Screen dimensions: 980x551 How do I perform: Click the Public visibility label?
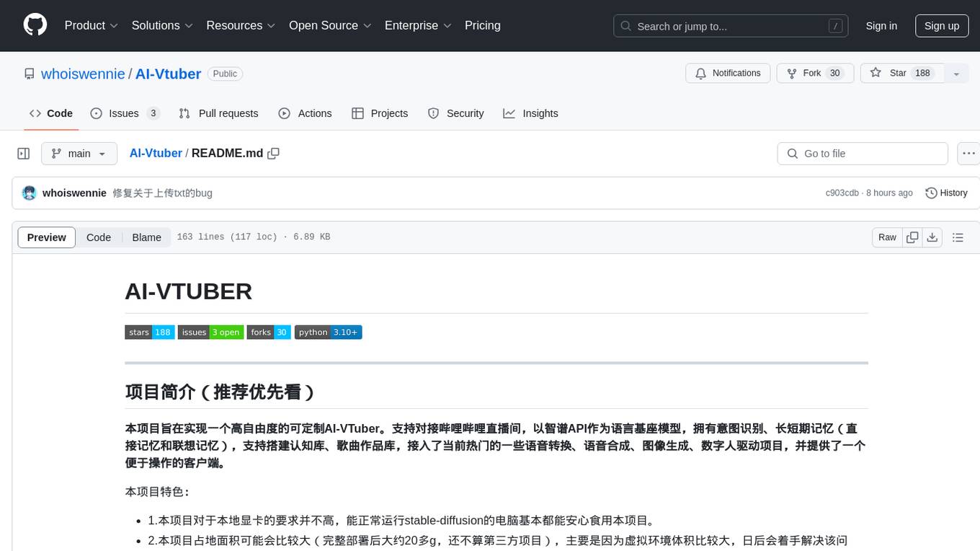[225, 74]
